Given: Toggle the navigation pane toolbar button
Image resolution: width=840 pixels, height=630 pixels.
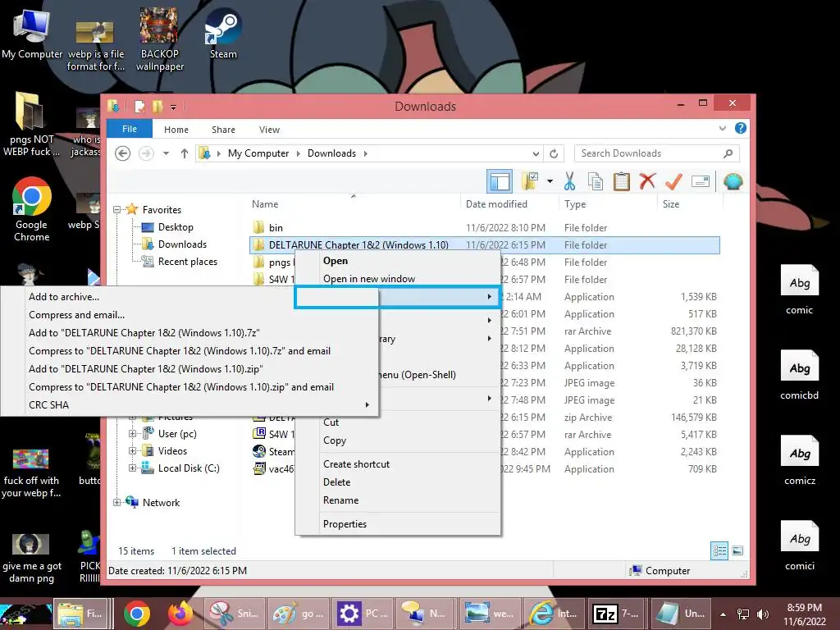Looking at the screenshot, I should [500, 181].
